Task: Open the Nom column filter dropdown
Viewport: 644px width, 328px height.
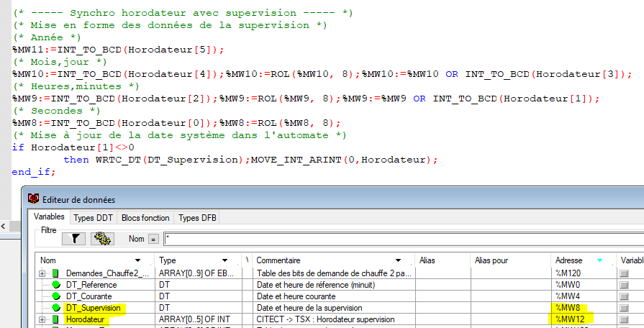Action: (138, 260)
